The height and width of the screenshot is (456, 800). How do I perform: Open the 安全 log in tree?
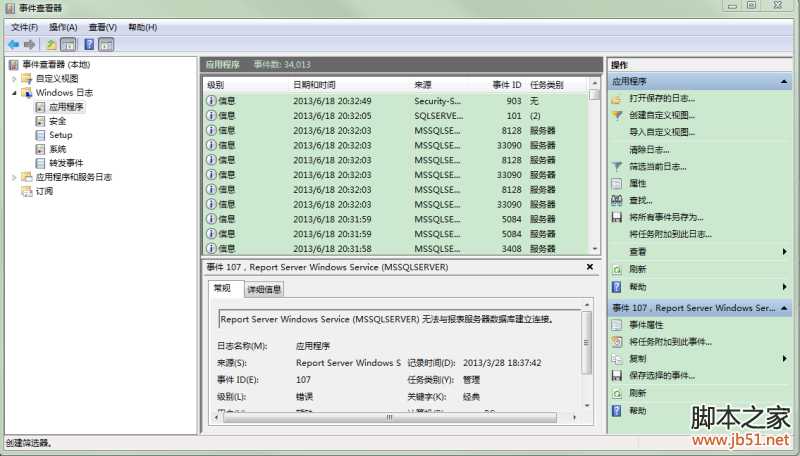pos(58,121)
